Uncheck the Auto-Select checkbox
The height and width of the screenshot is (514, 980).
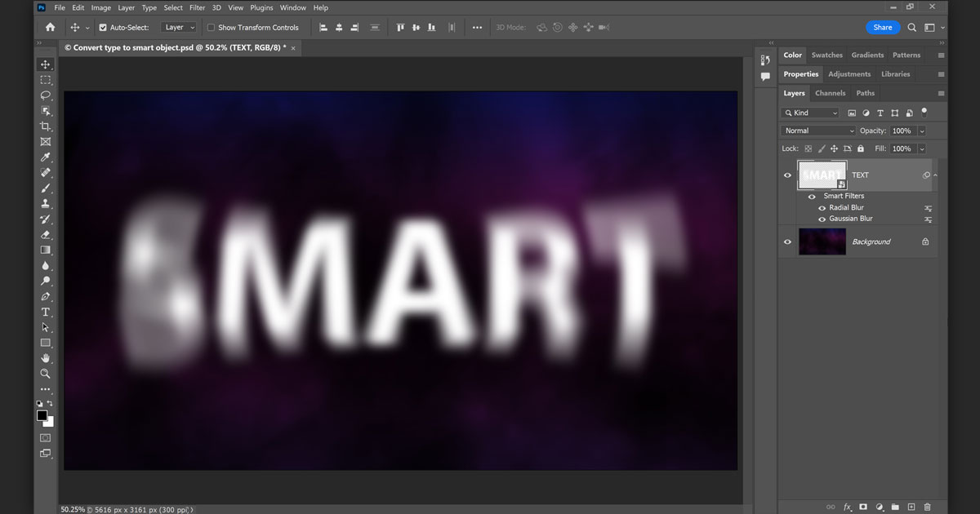pyautogui.click(x=103, y=28)
